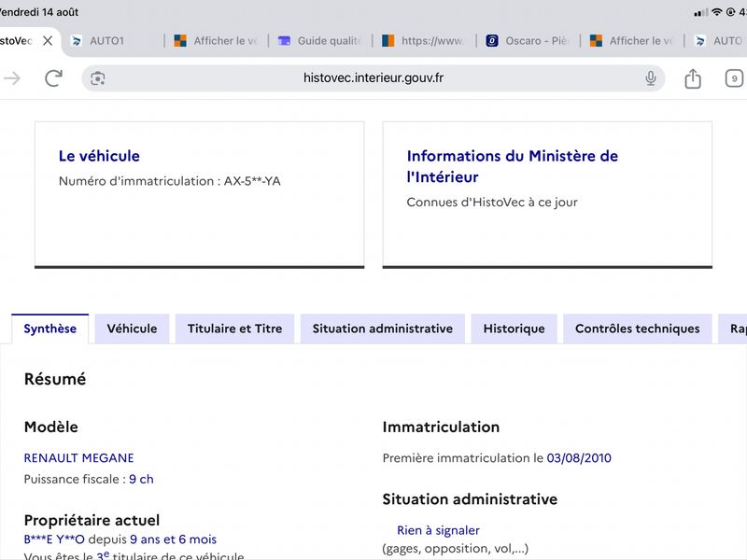Click the Wi-Fi status icon
This screenshot has width=747, height=560.
click(716, 12)
